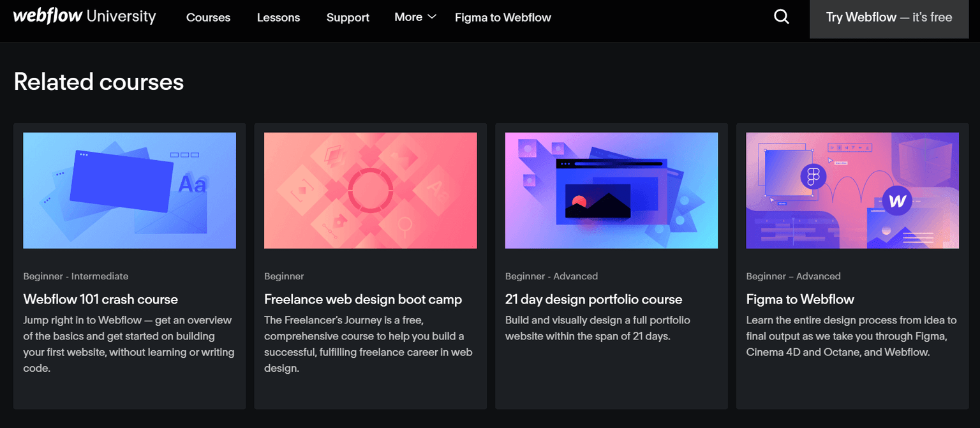Open Freelance web design boot camp thumbnail
This screenshot has width=980, height=428.
click(x=370, y=190)
